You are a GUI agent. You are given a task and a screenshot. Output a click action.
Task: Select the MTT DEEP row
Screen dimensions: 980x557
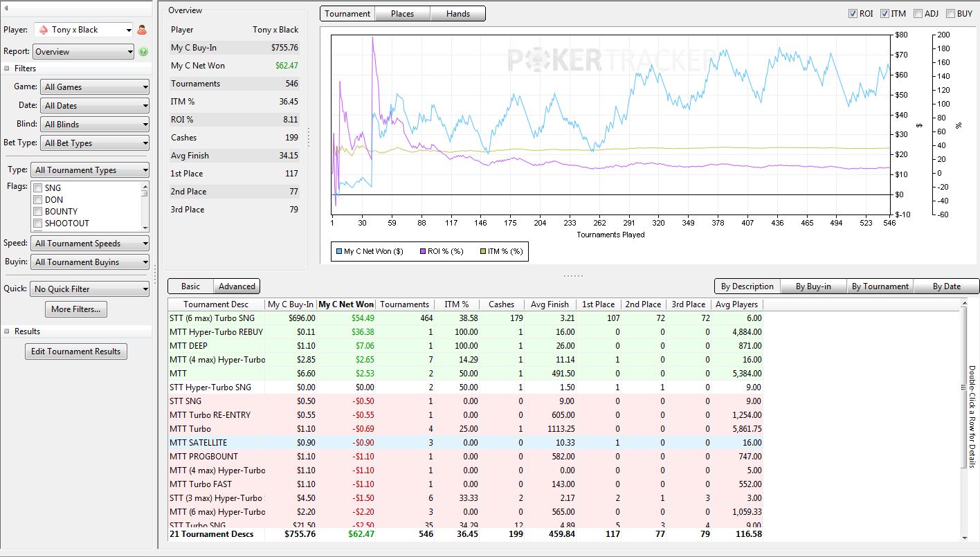[x=465, y=346]
